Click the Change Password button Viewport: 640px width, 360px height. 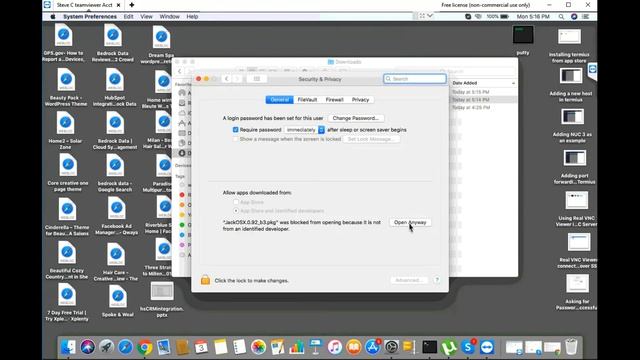356,118
